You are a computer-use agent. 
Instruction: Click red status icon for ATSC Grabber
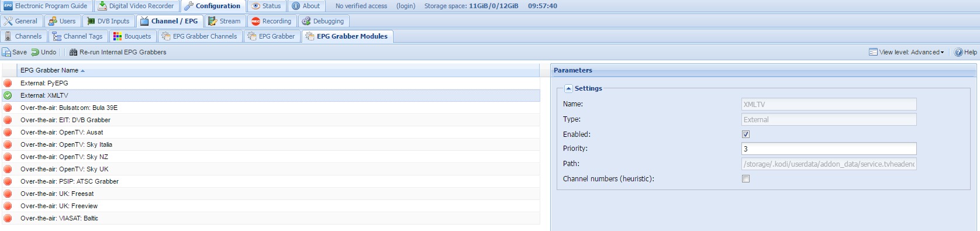coord(8,181)
